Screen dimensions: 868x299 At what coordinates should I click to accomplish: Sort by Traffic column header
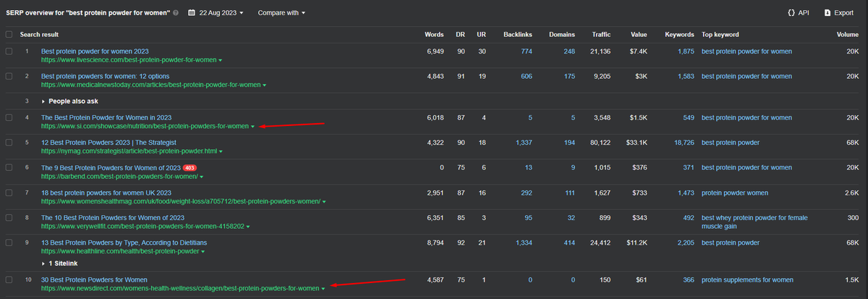coord(601,35)
